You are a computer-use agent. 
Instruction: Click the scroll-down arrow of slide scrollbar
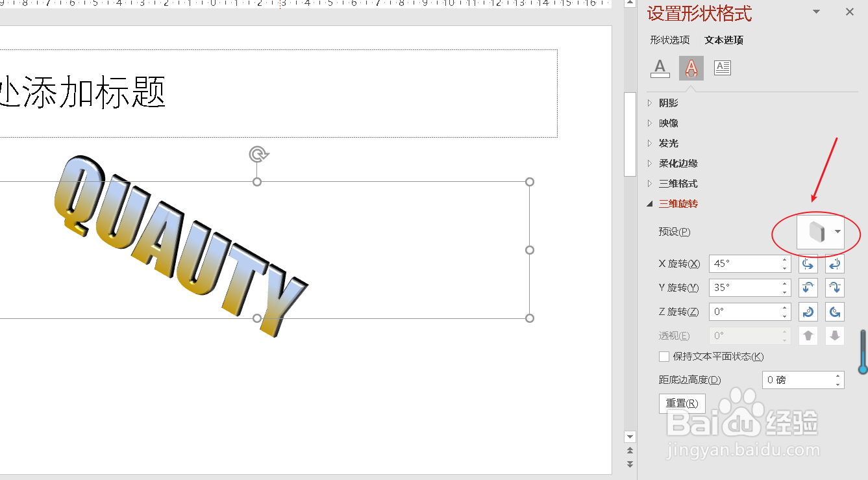tap(630, 436)
